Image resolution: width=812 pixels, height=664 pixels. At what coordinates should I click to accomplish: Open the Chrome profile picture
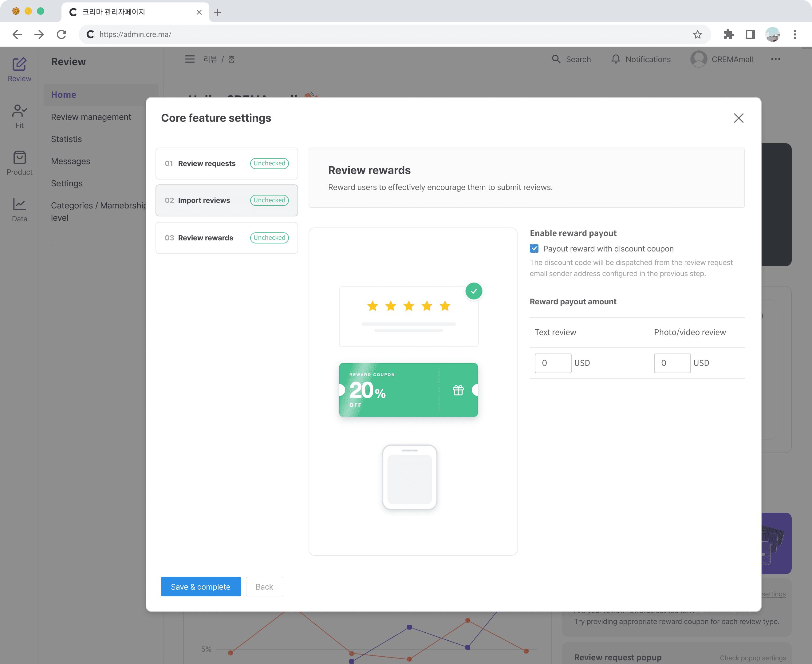pos(772,34)
